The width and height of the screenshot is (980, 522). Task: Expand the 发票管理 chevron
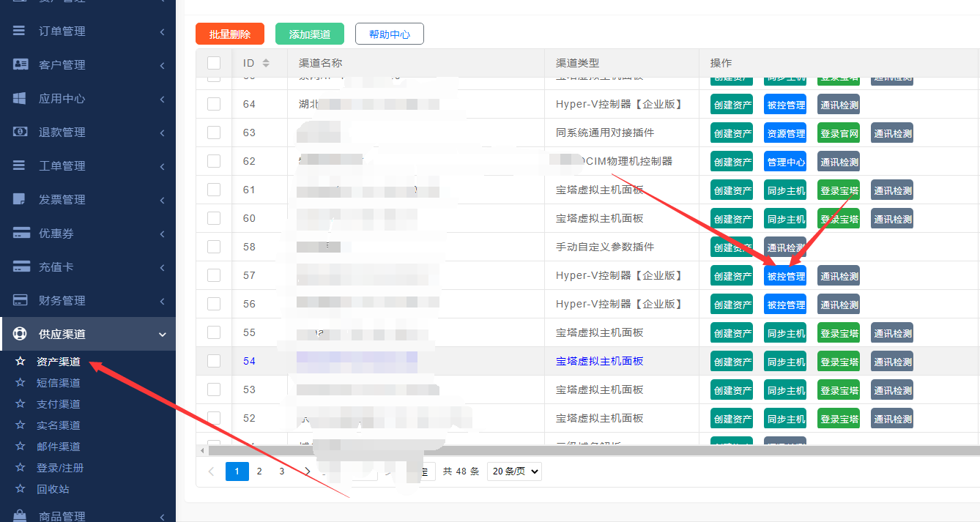[x=162, y=200]
